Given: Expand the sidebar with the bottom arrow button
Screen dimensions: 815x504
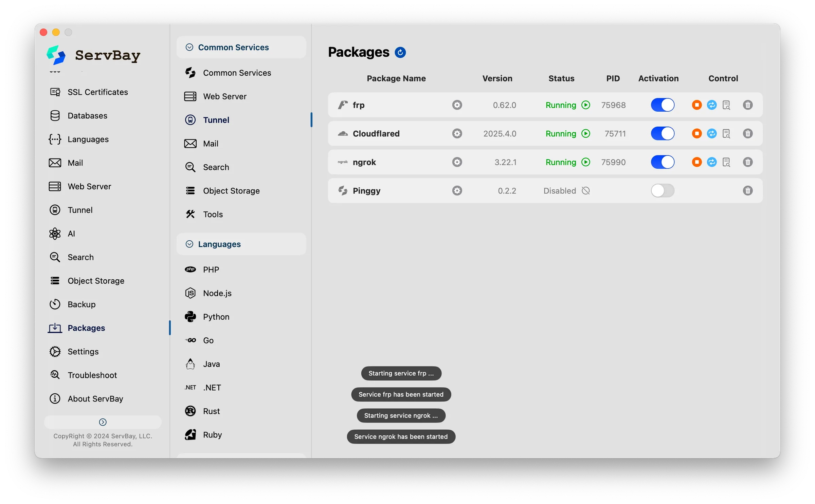Looking at the screenshot, I should (x=102, y=422).
